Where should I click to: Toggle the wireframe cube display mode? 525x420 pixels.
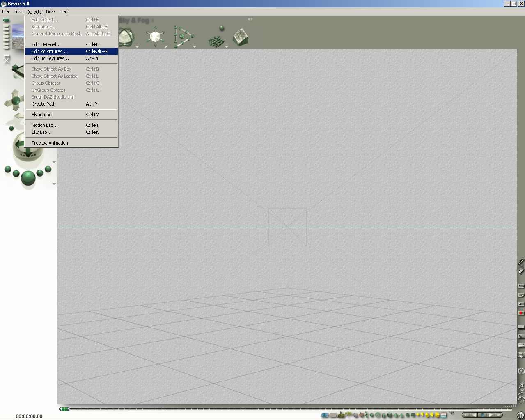tap(521, 371)
